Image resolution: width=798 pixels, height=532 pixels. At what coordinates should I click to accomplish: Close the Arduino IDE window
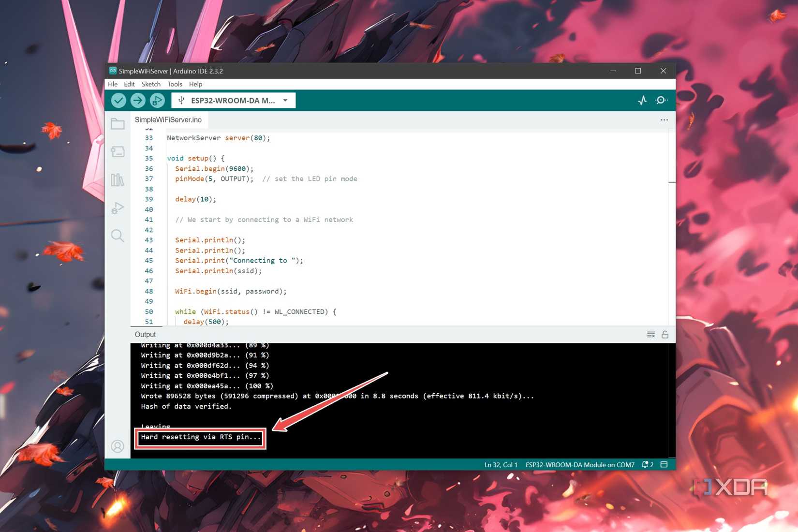663,71
